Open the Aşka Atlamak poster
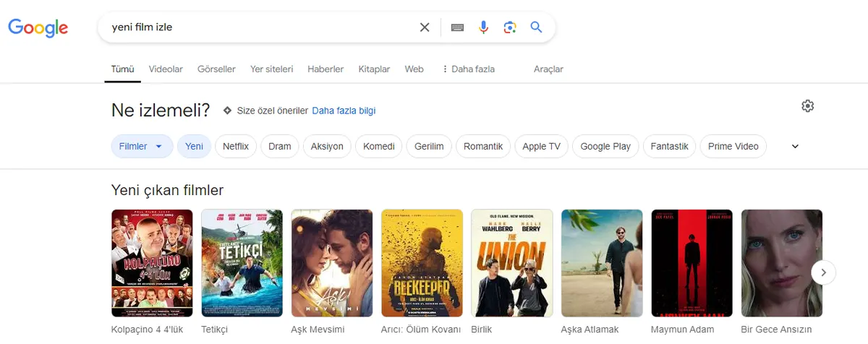The width and height of the screenshot is (868, 344). click(602, 263)
